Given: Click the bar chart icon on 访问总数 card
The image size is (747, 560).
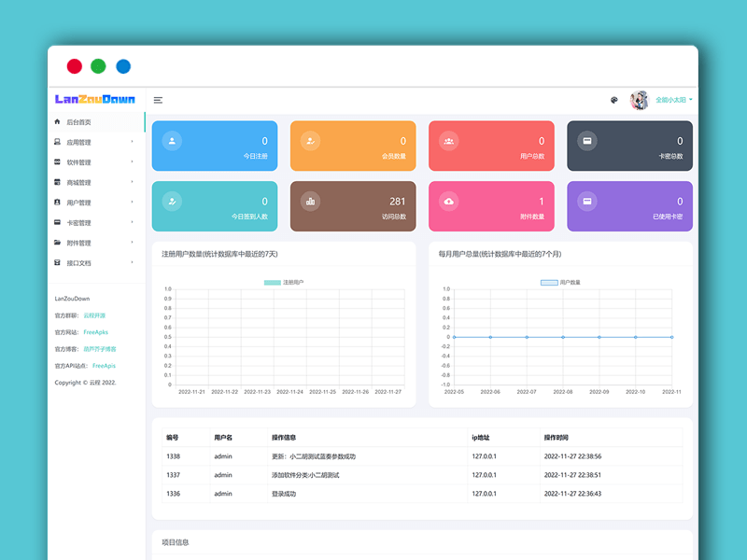Looking at the screenshot, I should [310, 201].
